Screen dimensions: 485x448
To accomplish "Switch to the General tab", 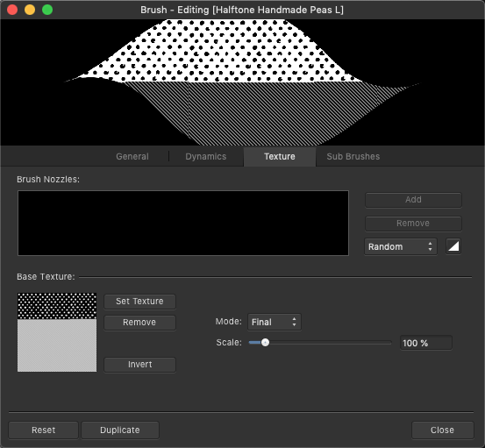I will [x=132, y=156].
